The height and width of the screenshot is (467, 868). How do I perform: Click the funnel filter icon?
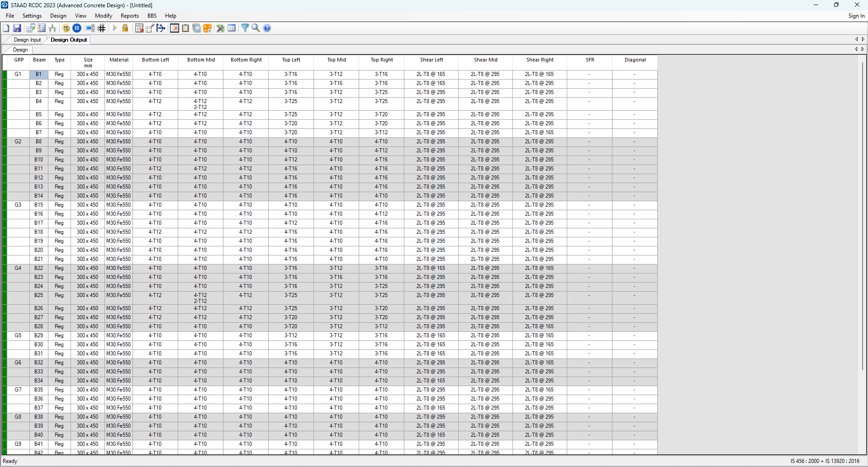coord(245,28)
